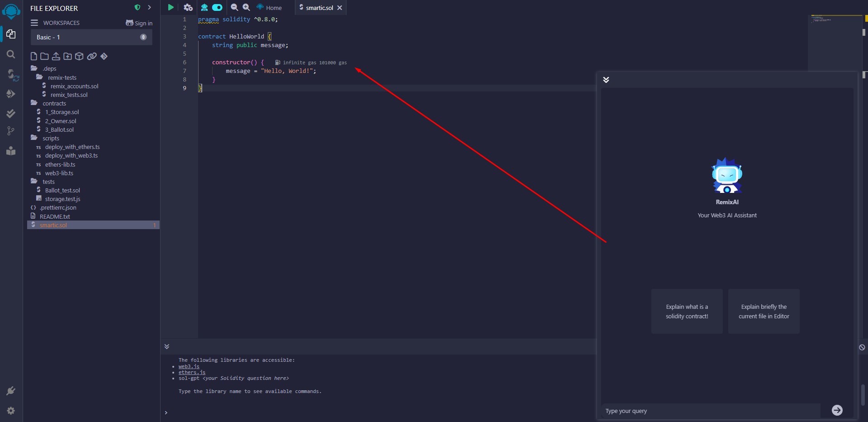Click the RemixAI robot icon in toolbar

[x=204, y=7]
